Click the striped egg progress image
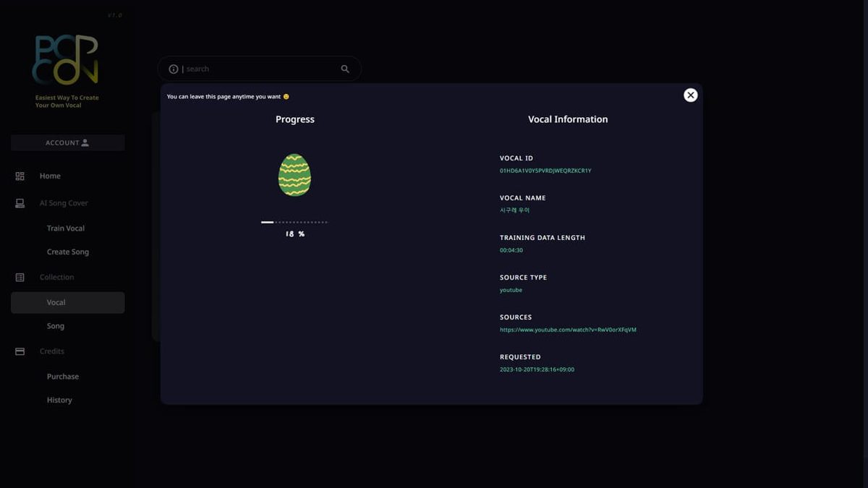The height and width of the screenshot is (488, 868). tap(294, 175)
